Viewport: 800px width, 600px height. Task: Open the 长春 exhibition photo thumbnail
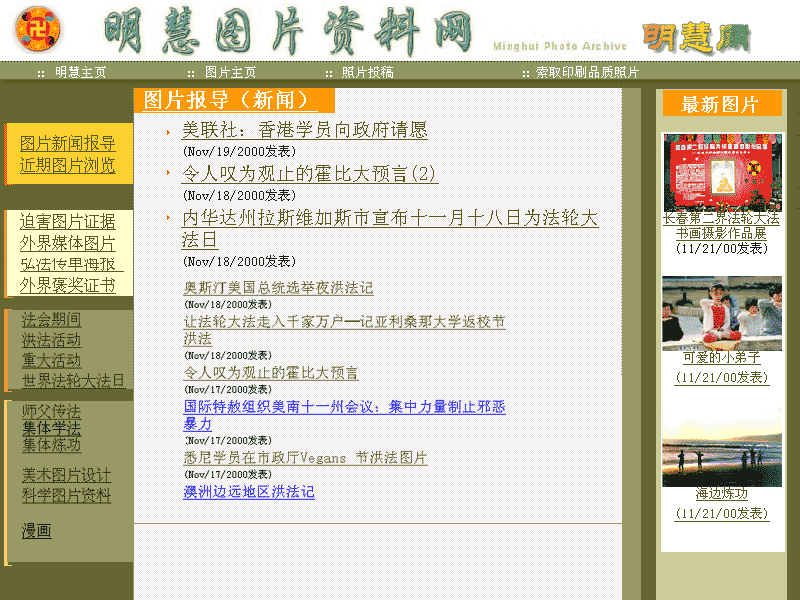(721, 173)
